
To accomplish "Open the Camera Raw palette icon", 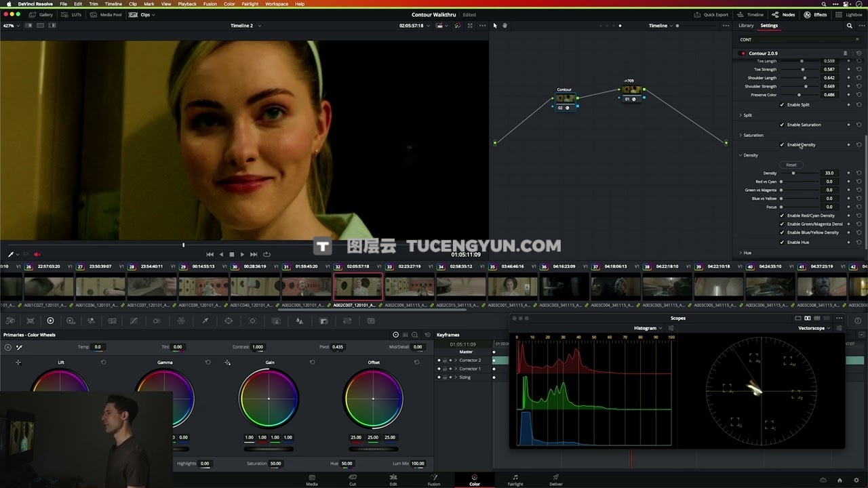I will click(x=10, y=321).
